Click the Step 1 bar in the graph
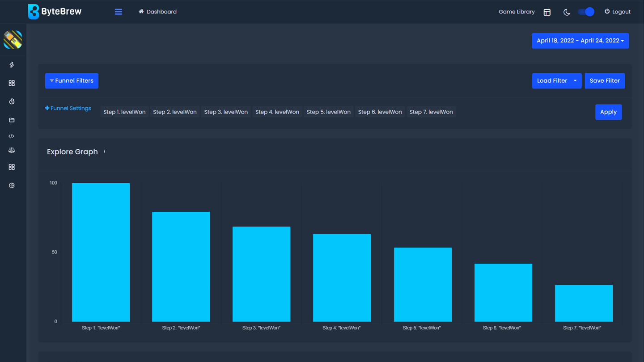 pyautogui.click(x=101, y=253)
